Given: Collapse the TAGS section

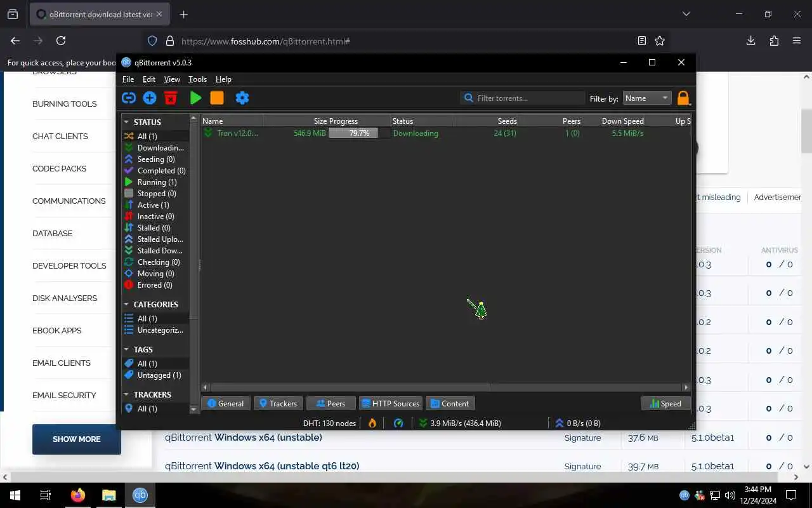Looking at the screenshot, I should click(126, 349).
